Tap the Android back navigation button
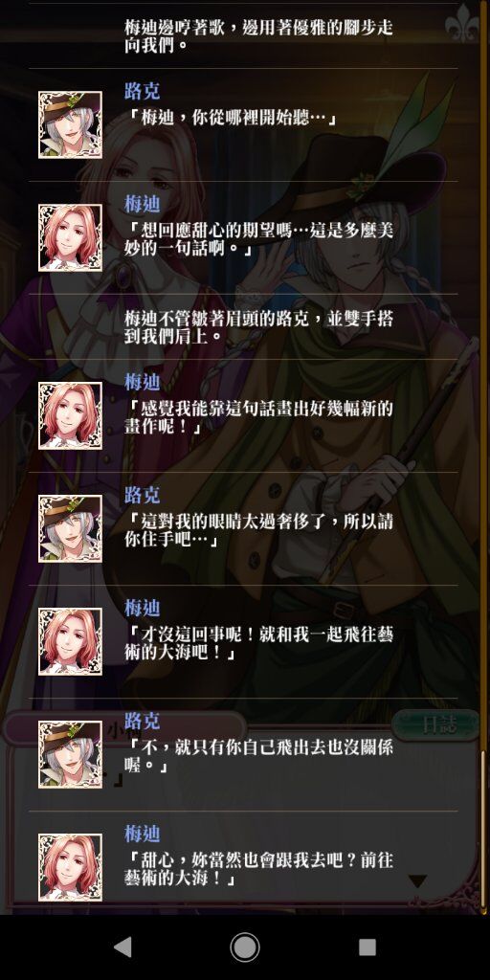This screenshot has width=490, height=980. pos(123,947)
